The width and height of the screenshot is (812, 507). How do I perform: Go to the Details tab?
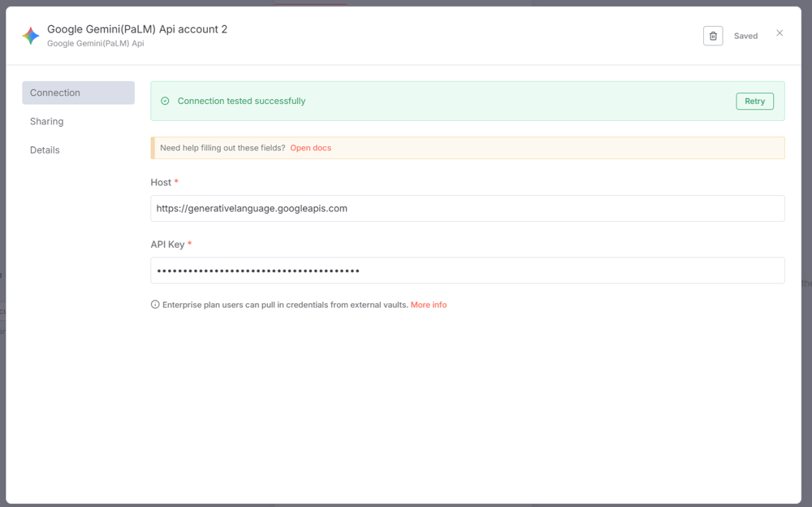(45, 150)
